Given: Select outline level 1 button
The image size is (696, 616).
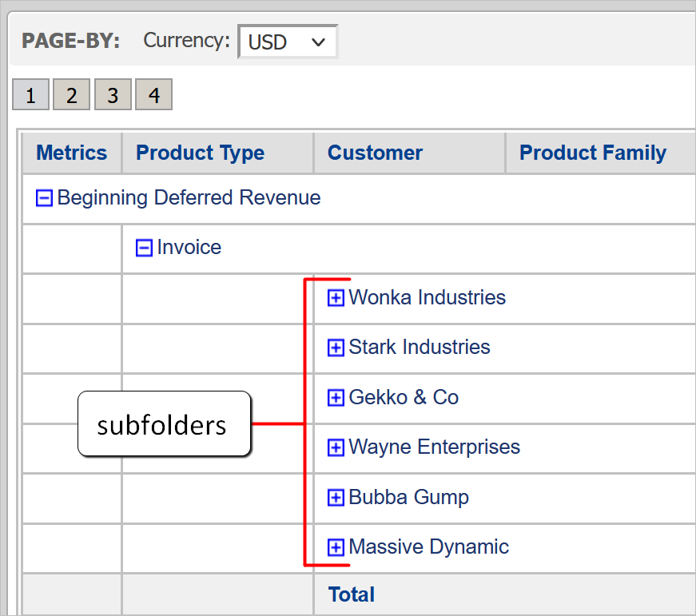Looking at the screenshot, I should 30,94.
